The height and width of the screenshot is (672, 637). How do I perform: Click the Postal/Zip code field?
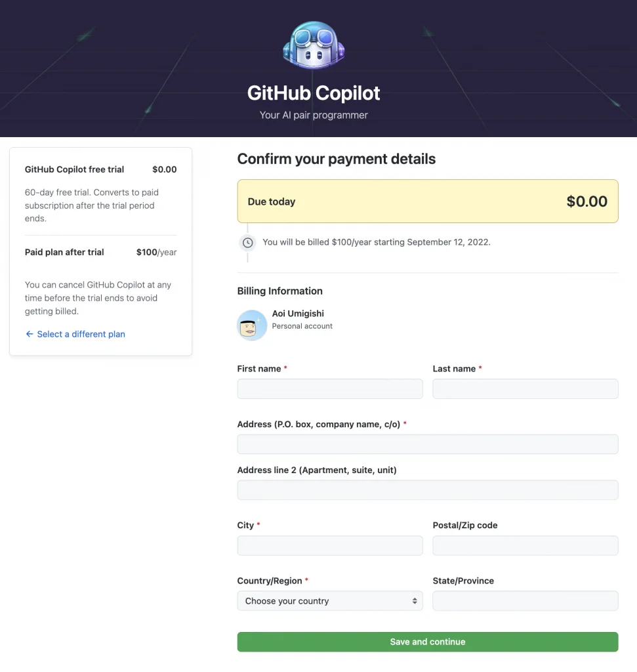tap(525, 545)
